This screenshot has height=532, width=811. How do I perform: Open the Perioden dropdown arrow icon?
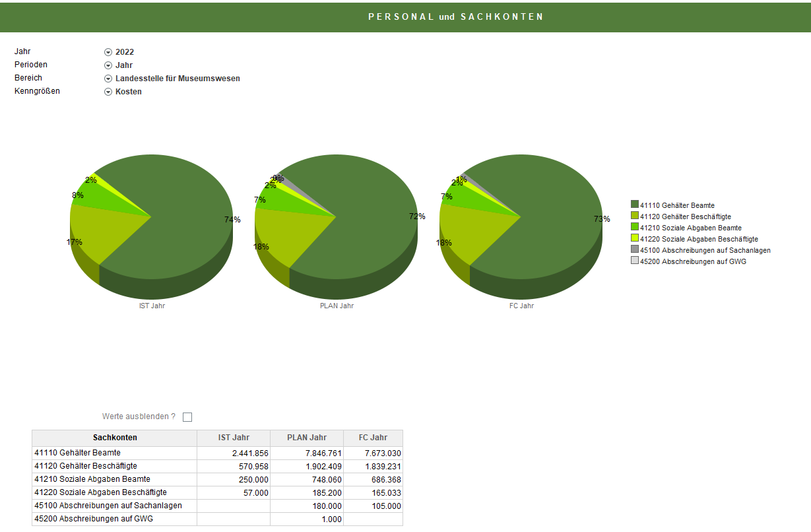tap(108, 65)
